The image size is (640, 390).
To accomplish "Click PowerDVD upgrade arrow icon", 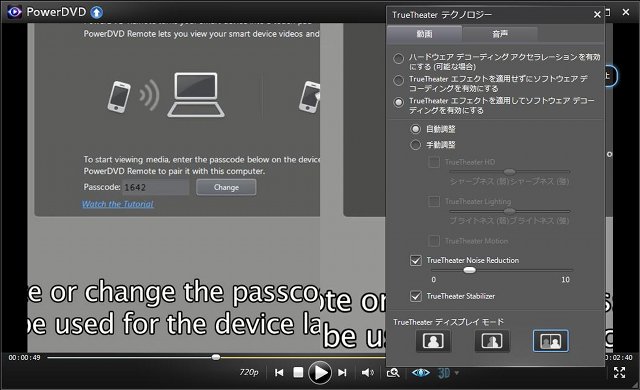I will pyautogui.click(x=97, y=13).
